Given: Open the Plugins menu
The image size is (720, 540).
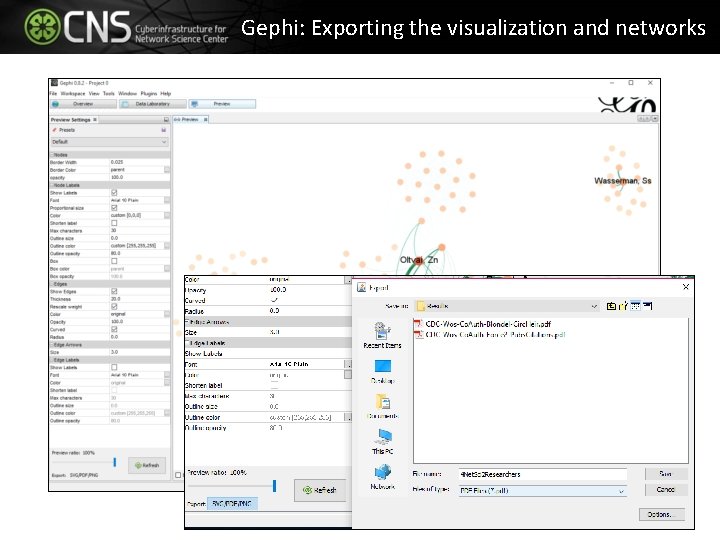Looking at the screenshot, I should tap(148, 94).
